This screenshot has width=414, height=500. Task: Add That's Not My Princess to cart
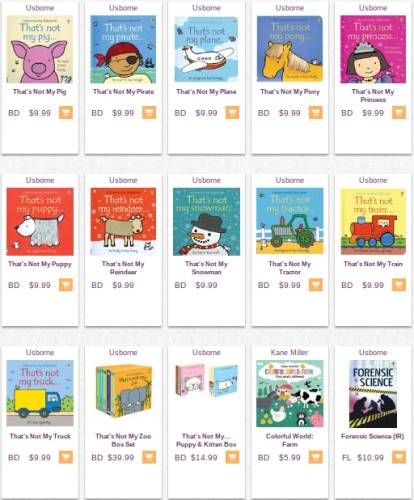pos(399,113)
